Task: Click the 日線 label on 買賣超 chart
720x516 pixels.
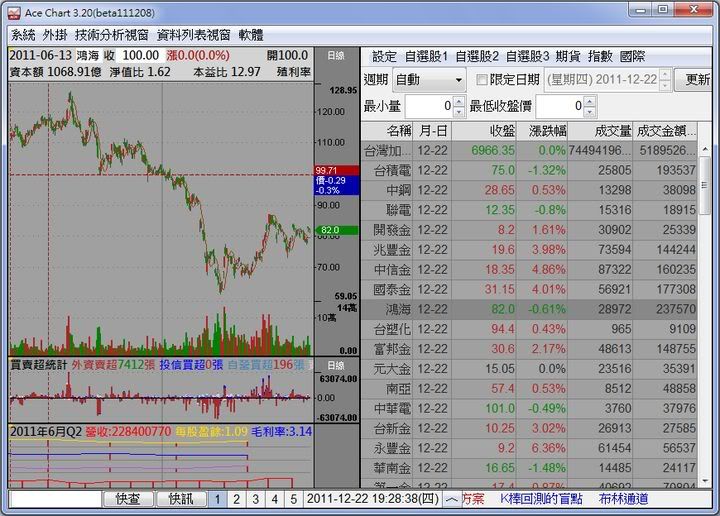Action: [x=336, y=365]
